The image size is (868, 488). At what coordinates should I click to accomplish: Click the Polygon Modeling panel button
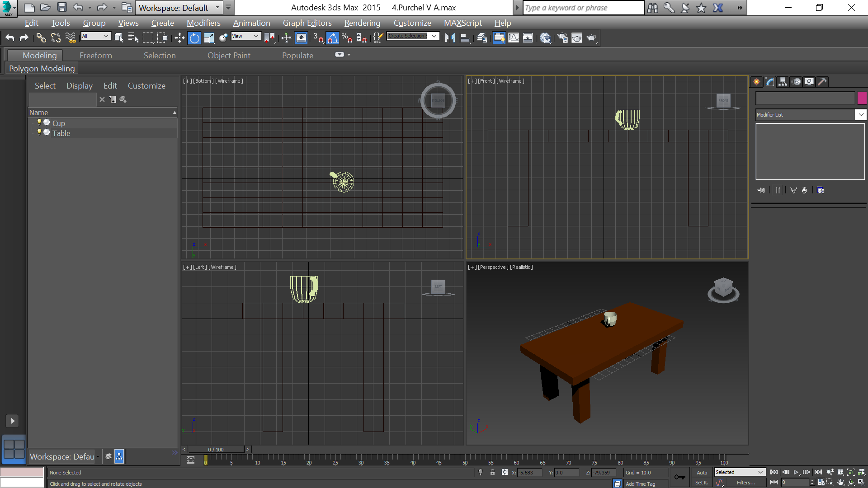(42, 68)
